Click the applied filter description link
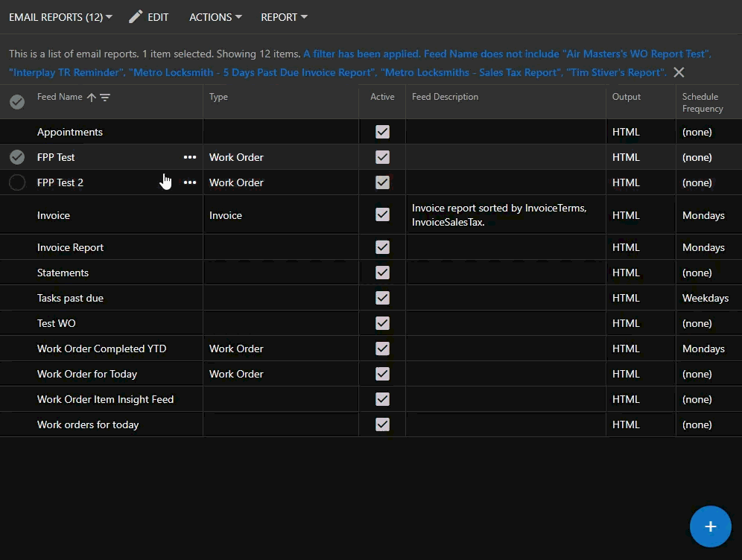Screen dimensions: 742x560 pyautogui.click(x=360, y=63)
